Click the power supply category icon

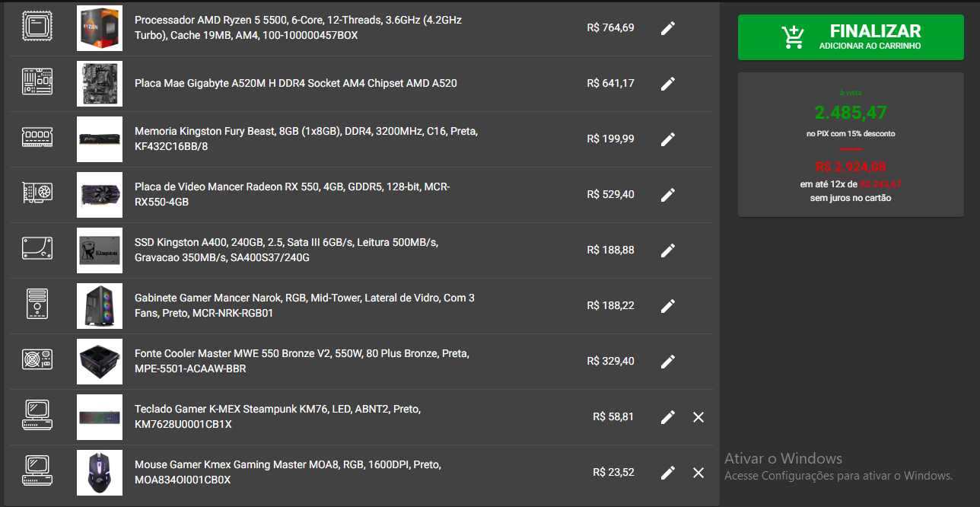point(37,361)
